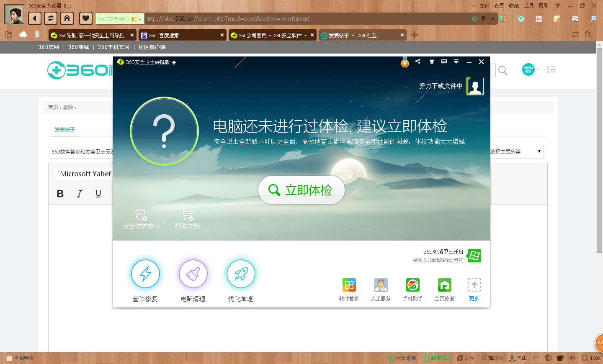Switch to the 360_百度搜索 tab
Screen dimensions: 603x364
click(x=182, y=35)
